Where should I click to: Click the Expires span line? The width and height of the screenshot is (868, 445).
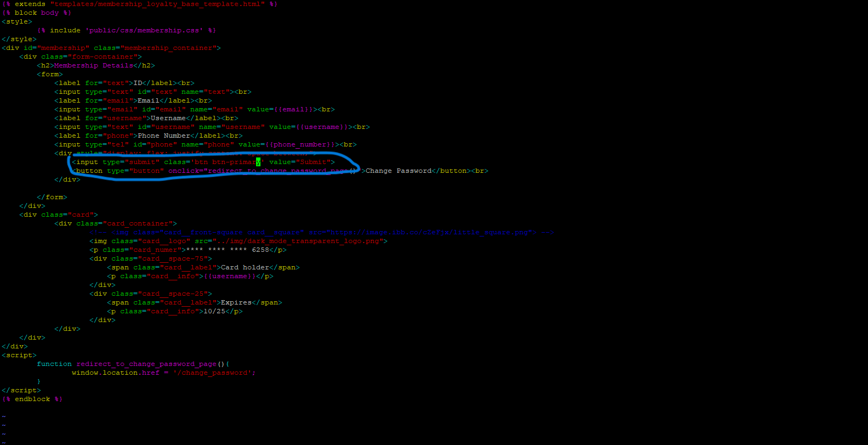coord(195,302)
